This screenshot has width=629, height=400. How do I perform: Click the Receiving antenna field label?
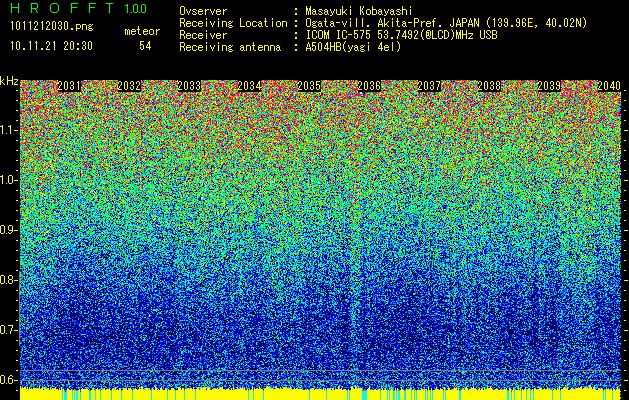[230, 47]
